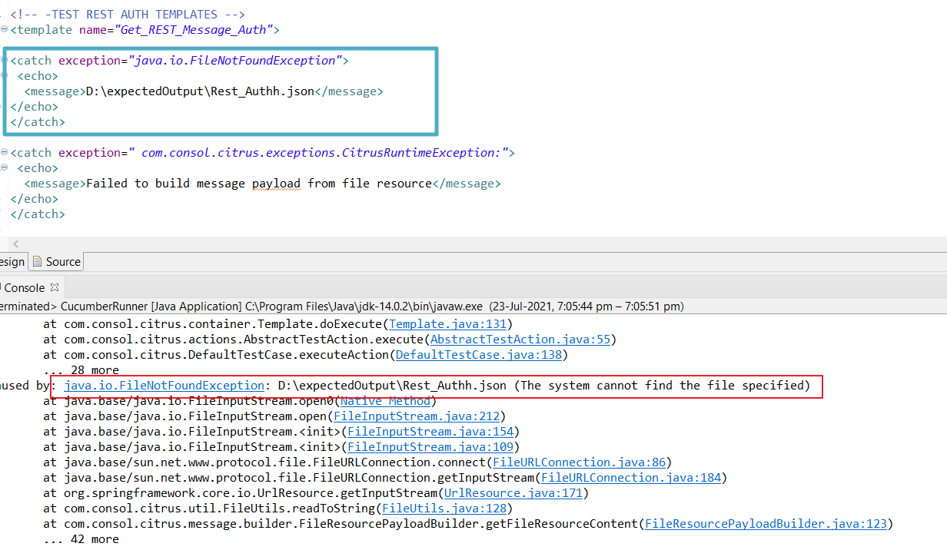Collapse the first echo element fold marker
This screenshot has width=947, height=560.
[4, 75]
